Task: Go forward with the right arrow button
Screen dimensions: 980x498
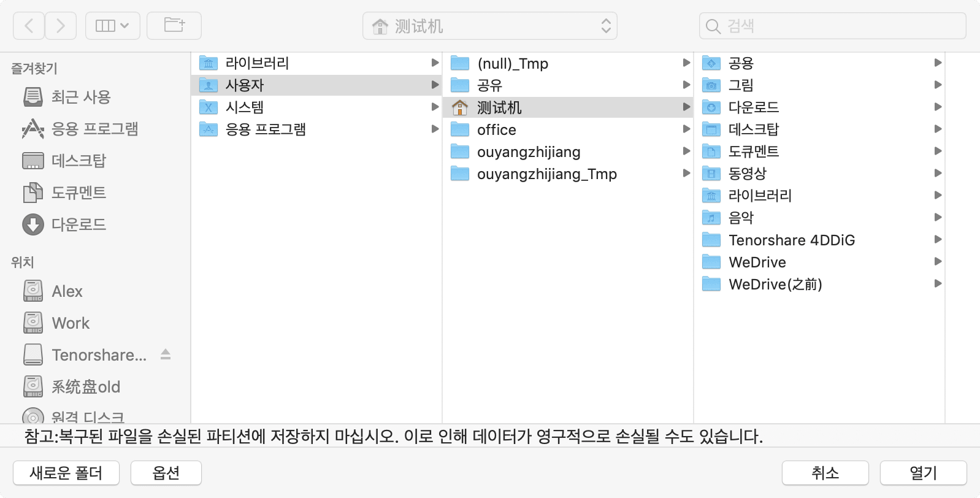Action: click(x=60, y=26)
